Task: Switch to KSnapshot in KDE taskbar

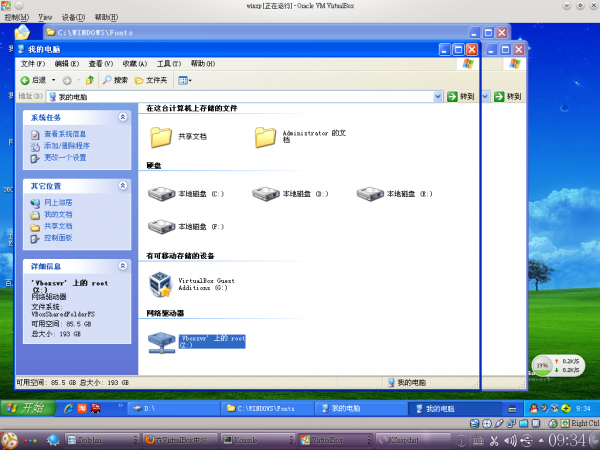Action: click(413, 440)
